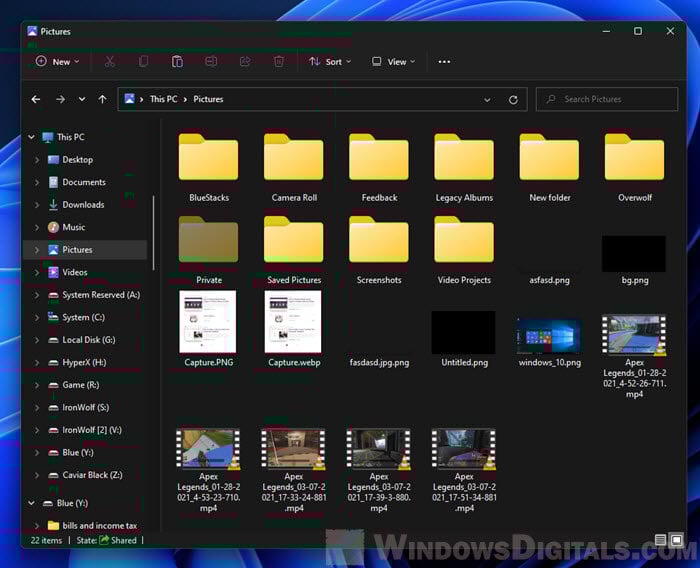Select the Video Projects folder
This screenshot has width=700, height=568.
point(464,250)
